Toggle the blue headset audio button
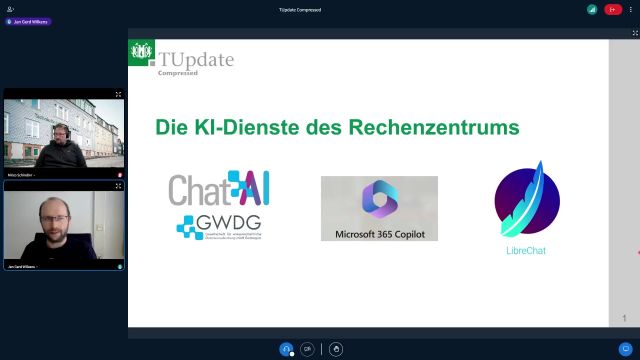The width and height of the screenshot is (640, 360). (x=286, y=349)
